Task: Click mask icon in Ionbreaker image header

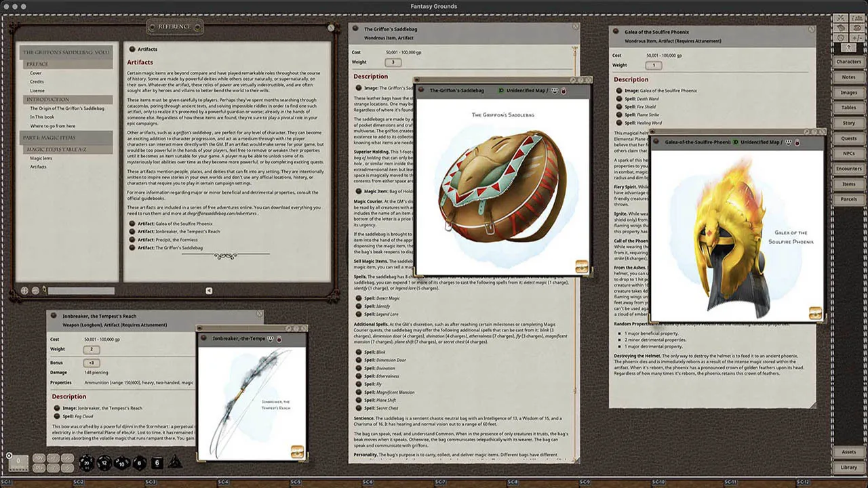Action: pos(271,338)
